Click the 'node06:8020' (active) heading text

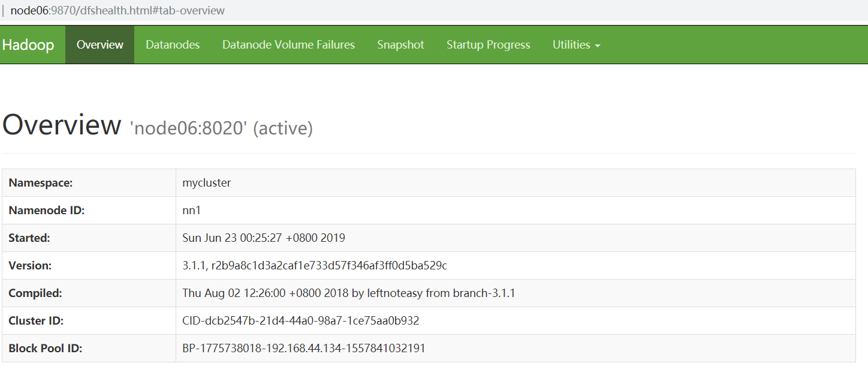point(221,128)
